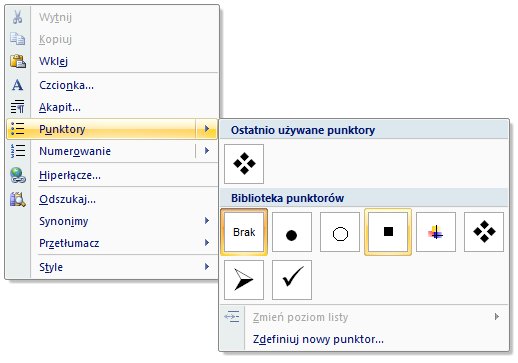Choose the arrowhead bullet style
This screenshot has height=363, width=518.
244,280
